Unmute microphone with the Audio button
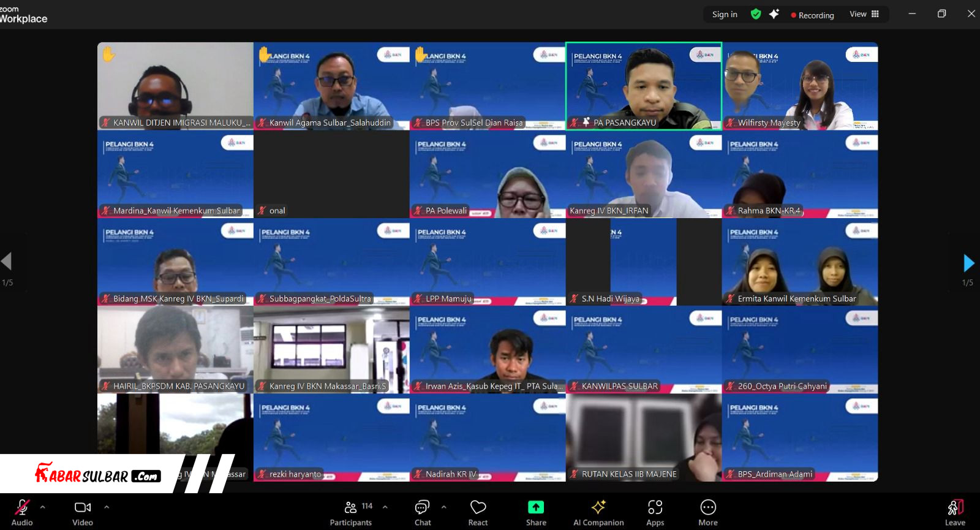Viewport: 980px width, 530px height. click(x=22, y=512)
